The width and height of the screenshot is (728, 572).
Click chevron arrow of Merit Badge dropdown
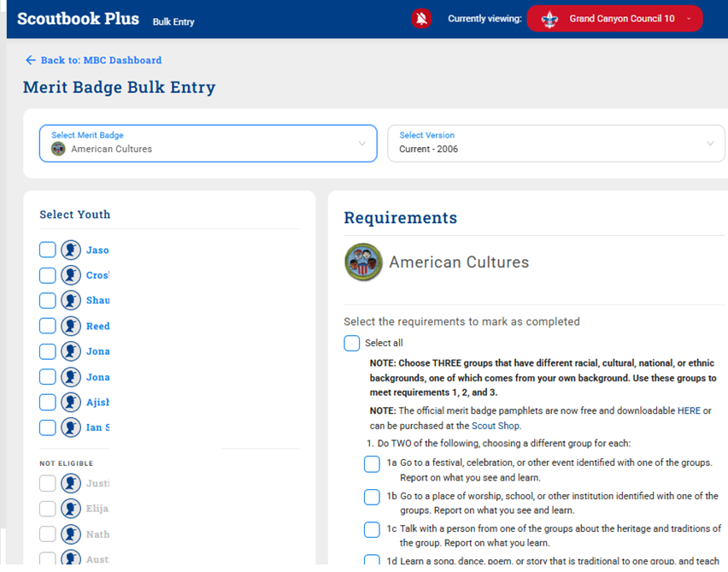coord(362,144)
